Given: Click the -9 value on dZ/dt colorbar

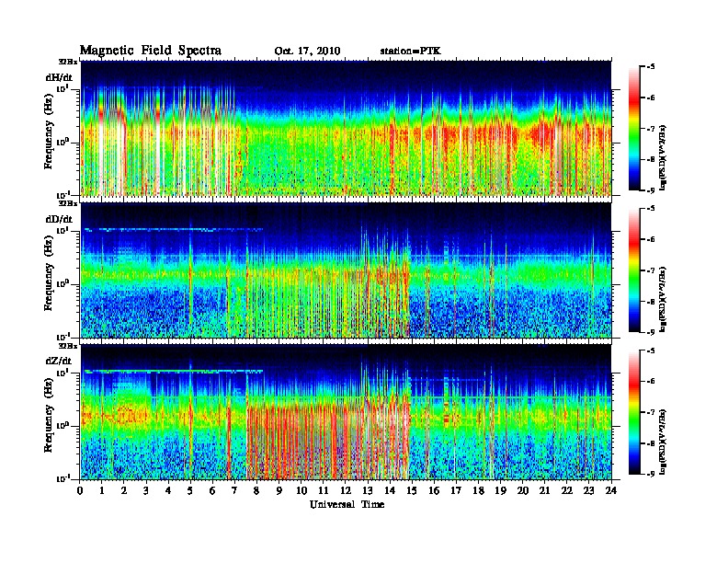Looking at the screenshot, I should [651, 474].
